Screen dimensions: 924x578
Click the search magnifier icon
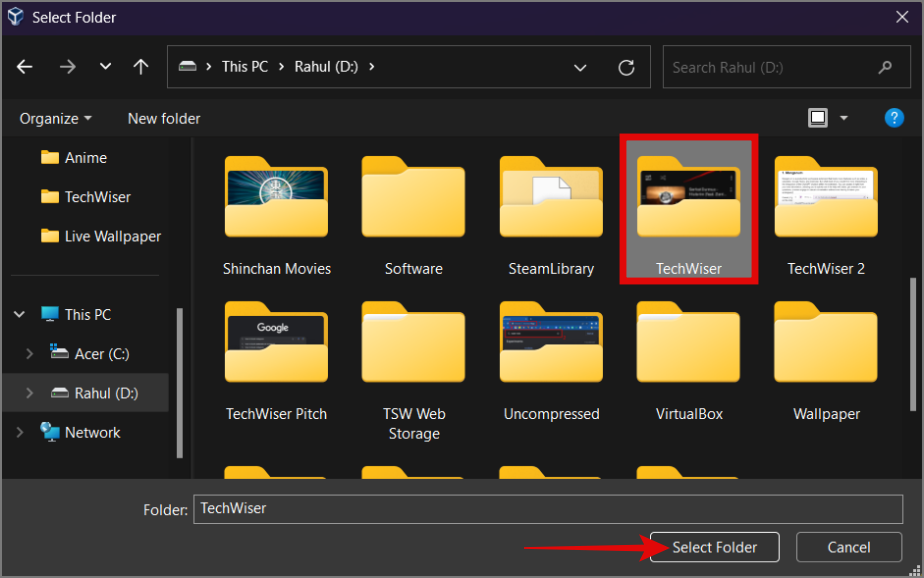885,67
